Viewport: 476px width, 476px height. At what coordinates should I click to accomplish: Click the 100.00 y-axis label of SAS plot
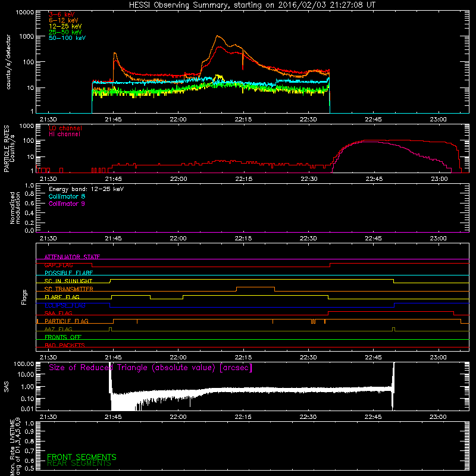(24, 364)
